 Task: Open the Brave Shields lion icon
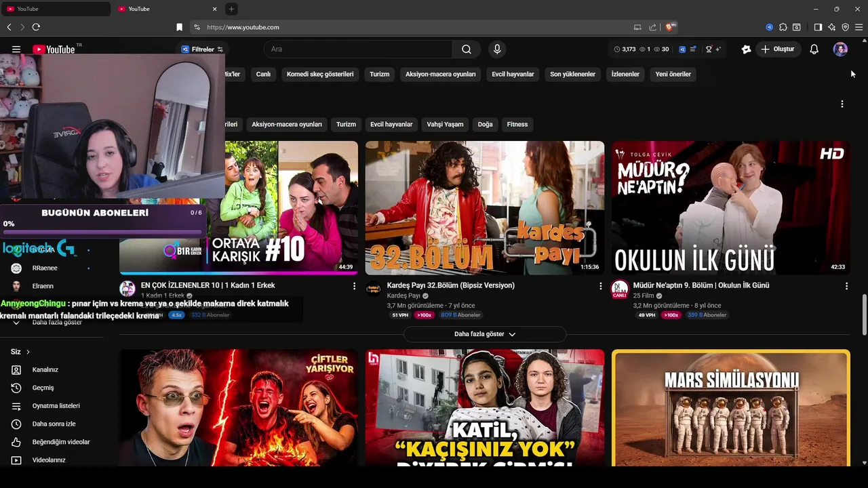click(670, 27)
